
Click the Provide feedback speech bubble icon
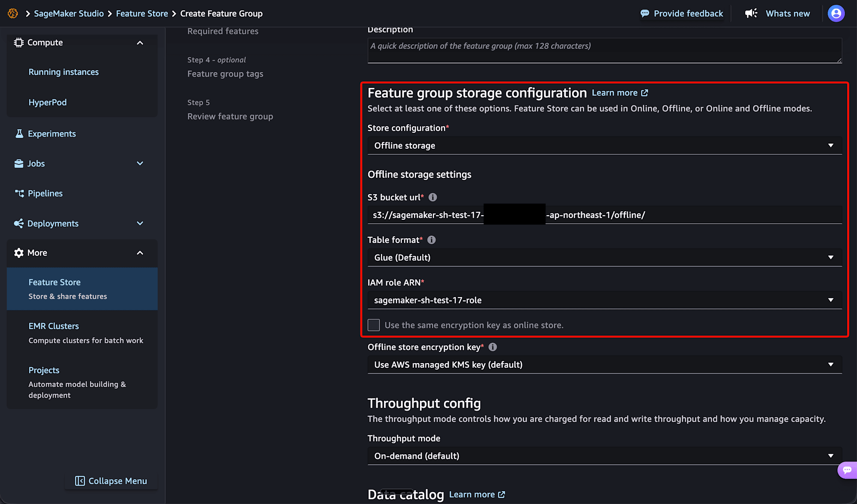coord(644,14)
